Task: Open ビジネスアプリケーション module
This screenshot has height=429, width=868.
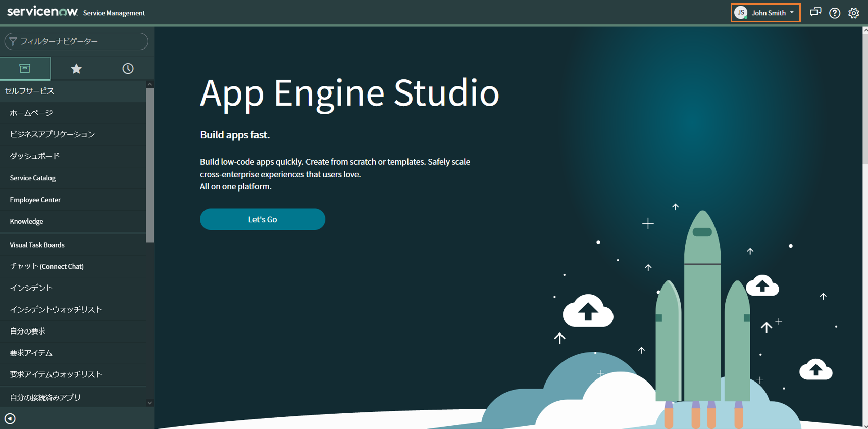Action: [x=73, y=134]
